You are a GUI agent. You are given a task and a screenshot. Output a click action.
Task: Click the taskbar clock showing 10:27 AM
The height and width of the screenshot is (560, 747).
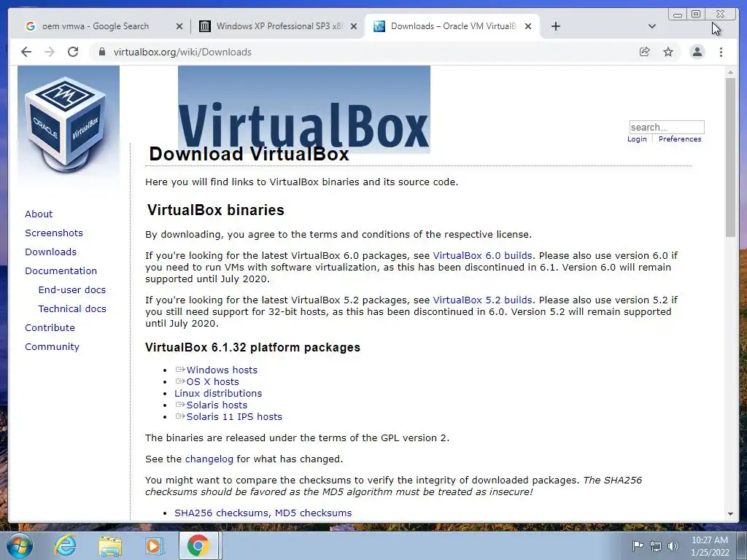(x=710, y=546)
